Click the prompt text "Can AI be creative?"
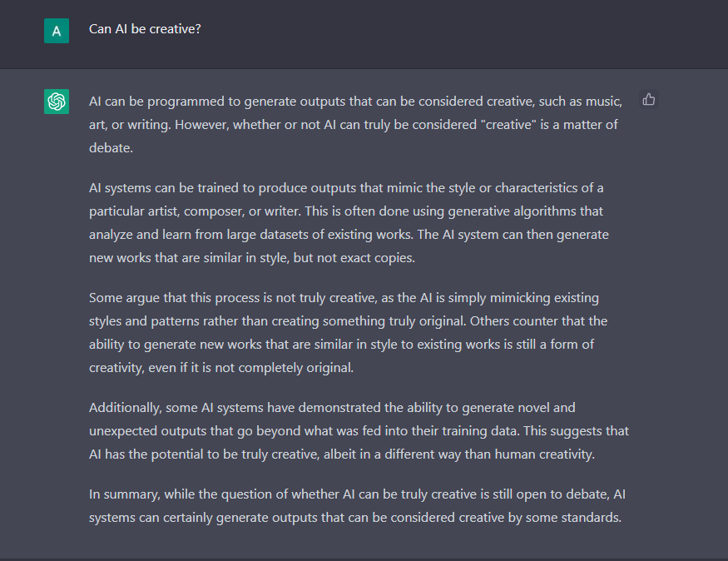The width and height of the screenshot is (728, 561). pos(145,29)
